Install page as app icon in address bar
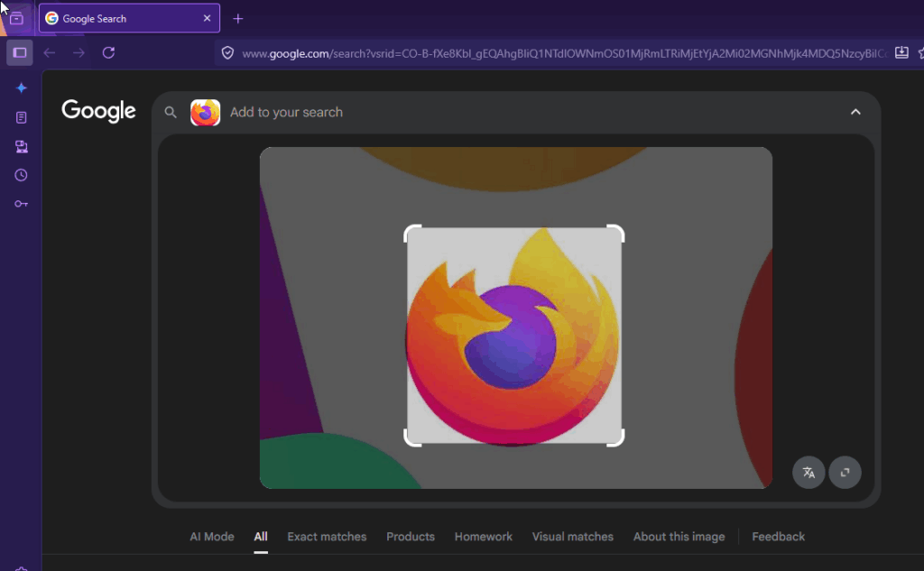Viewport: 924px width, 571px height. coord(901,53)
